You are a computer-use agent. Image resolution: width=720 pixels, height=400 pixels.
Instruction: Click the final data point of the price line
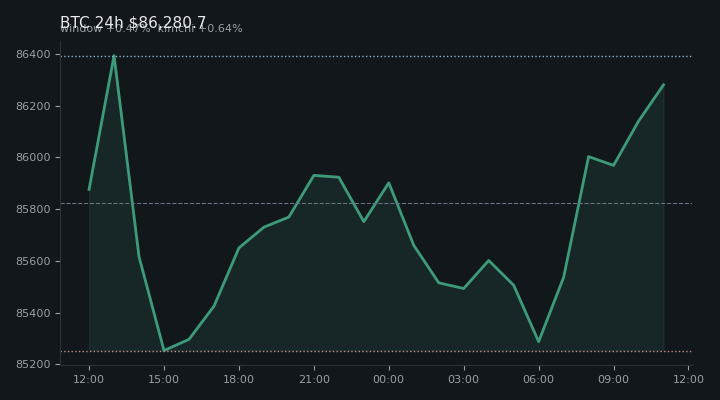[664, 85]
